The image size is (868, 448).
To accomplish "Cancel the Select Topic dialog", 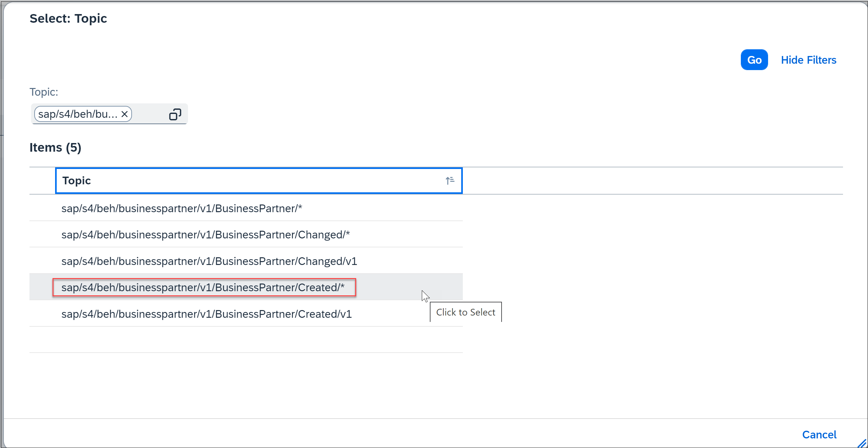I will pyautogui.click(x=819, y=435).
